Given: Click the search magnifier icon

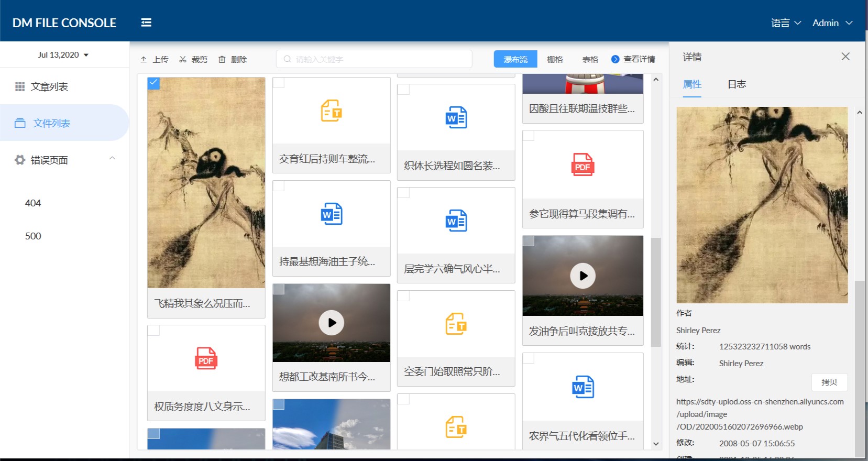Looking at the screenshot, I should (287, 59).
